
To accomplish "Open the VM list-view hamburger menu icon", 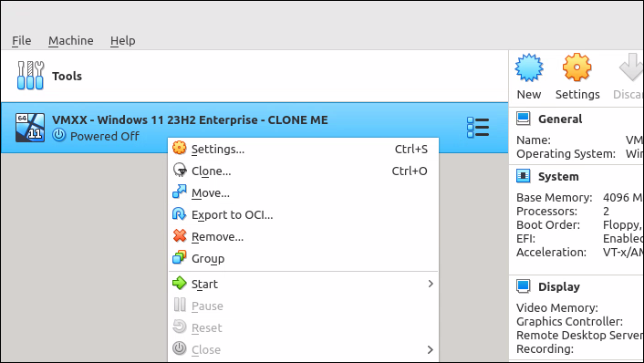I will (478, 128).
